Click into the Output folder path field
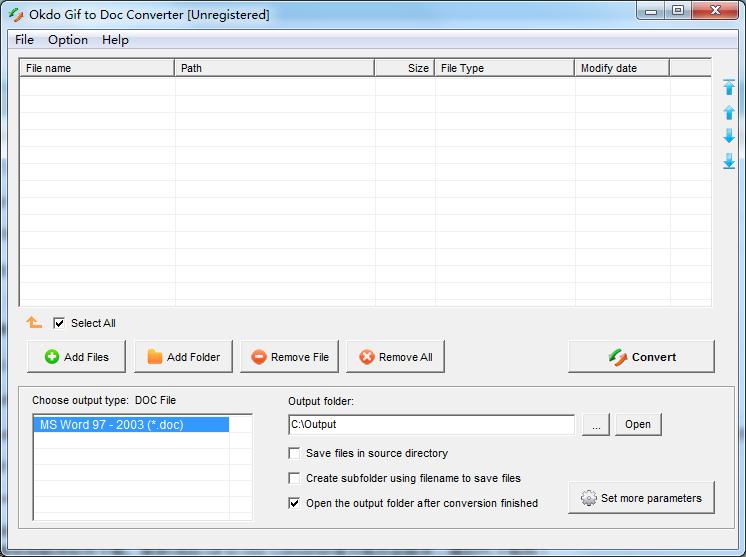 point(431,424)
